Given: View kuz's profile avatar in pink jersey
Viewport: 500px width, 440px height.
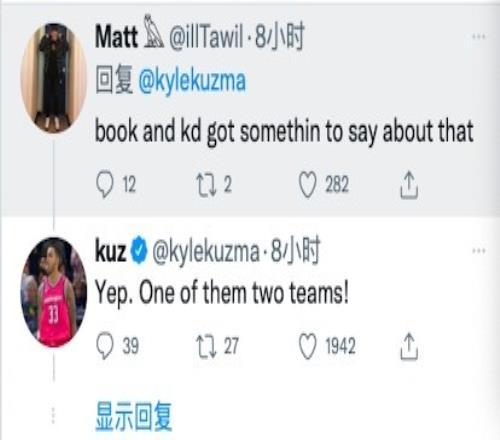Looking at the screenshot, I should (53, 292).
